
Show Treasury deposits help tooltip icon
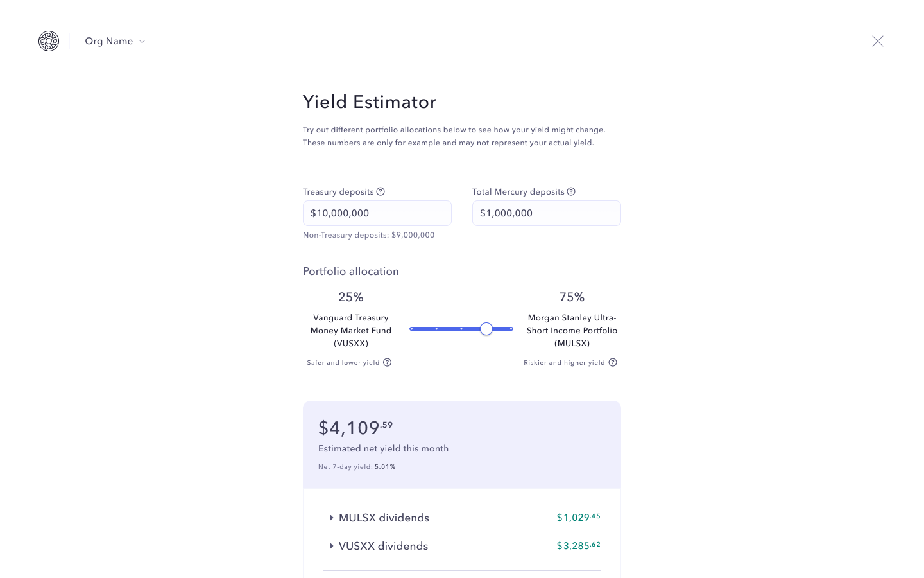(x=381, y=191)
